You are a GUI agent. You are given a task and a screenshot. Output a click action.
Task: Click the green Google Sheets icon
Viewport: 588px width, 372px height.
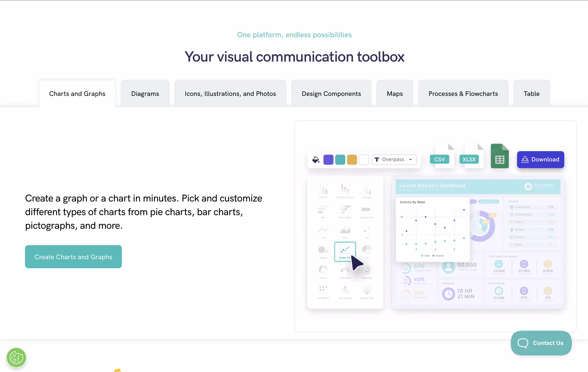click(500, 156)
